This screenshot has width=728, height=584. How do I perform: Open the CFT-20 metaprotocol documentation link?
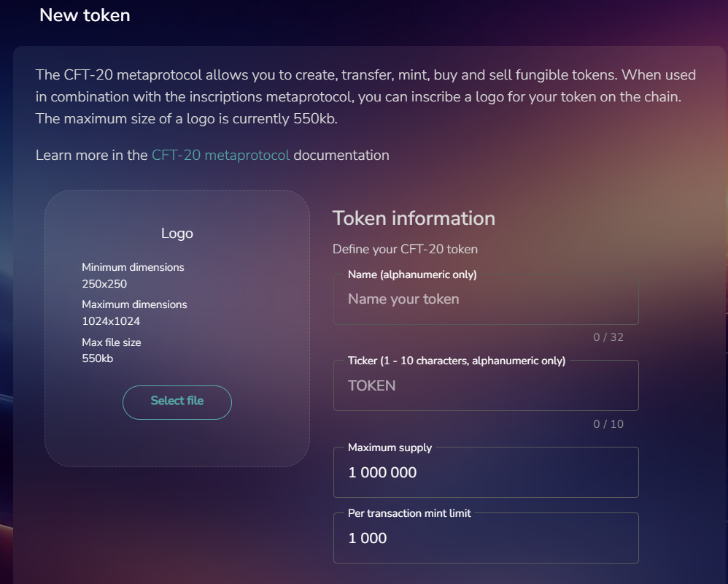coord(220,155)
